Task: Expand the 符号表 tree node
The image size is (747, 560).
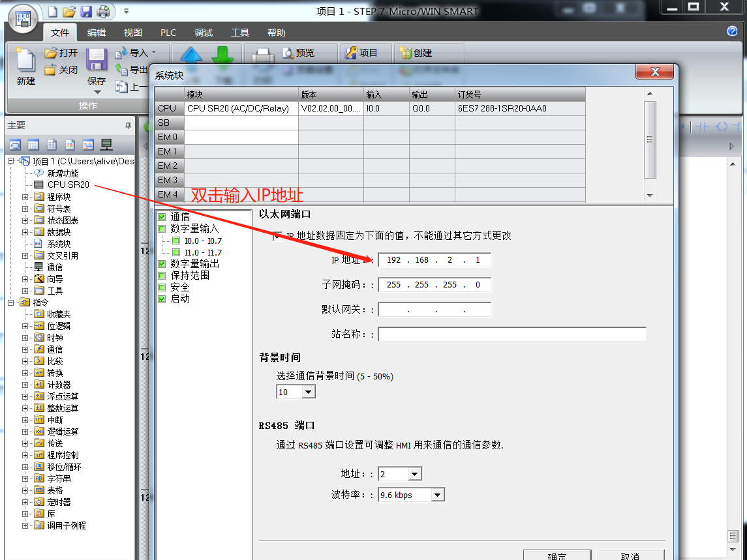Action: 25,209
